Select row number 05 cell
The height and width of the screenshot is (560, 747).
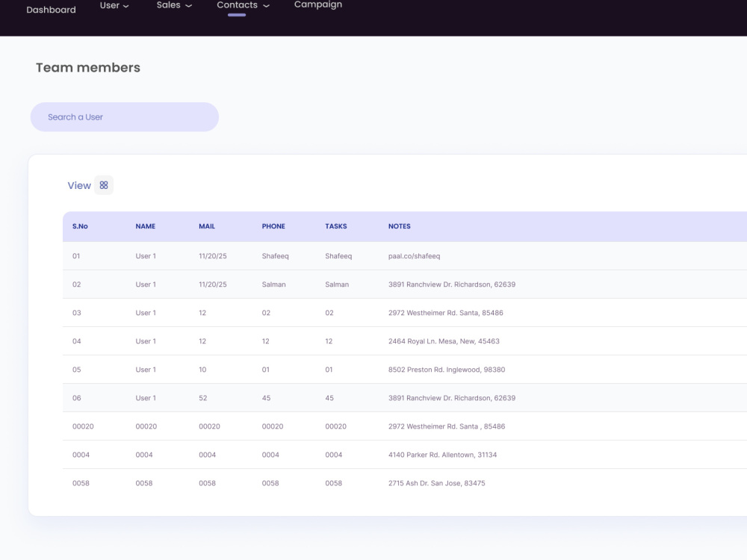(x=77, y=370)
